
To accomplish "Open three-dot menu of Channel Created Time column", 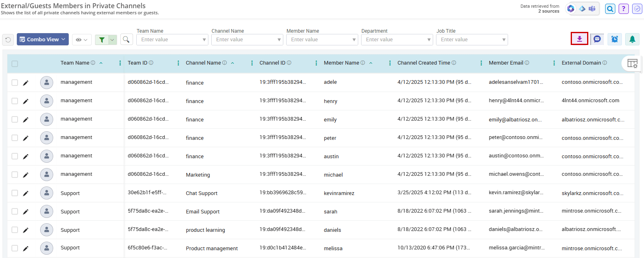I will click(x=481, y=63).
